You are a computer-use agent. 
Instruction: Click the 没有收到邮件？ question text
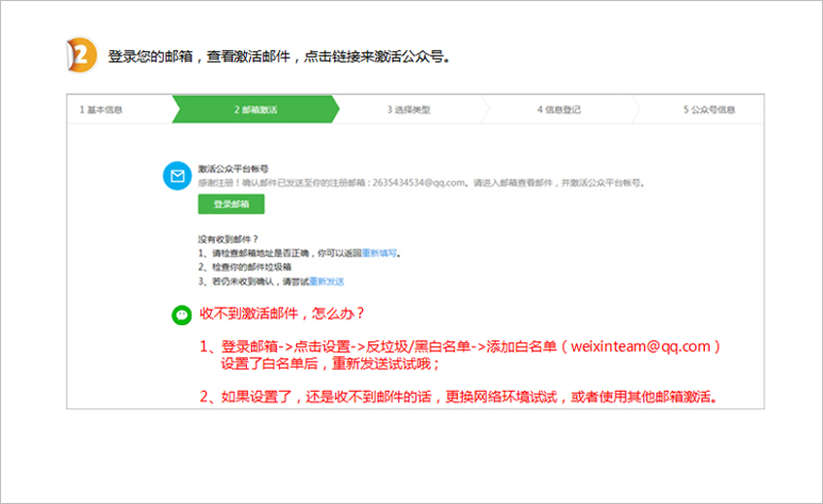tap(229, 238)
